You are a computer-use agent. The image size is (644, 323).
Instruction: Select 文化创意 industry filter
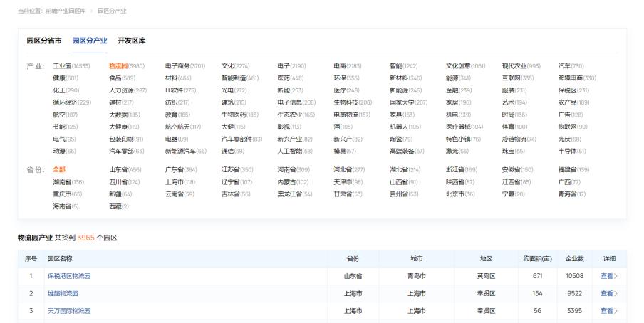click(466, 66)
